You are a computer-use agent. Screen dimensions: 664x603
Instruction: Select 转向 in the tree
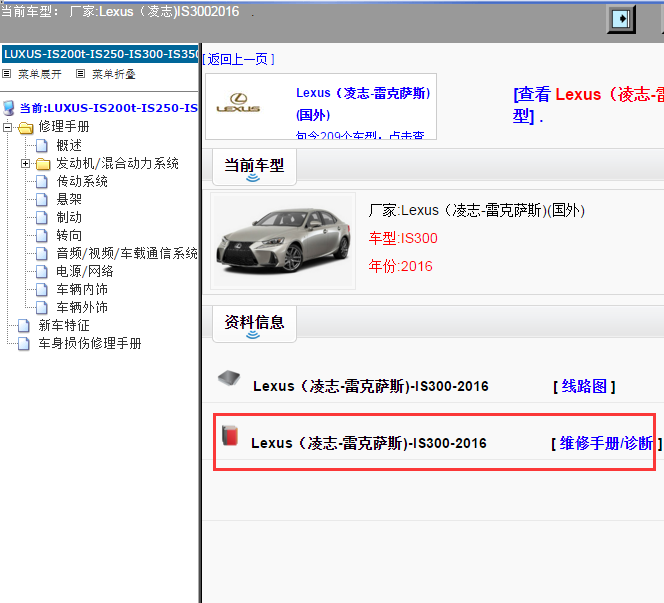[69, 235]
